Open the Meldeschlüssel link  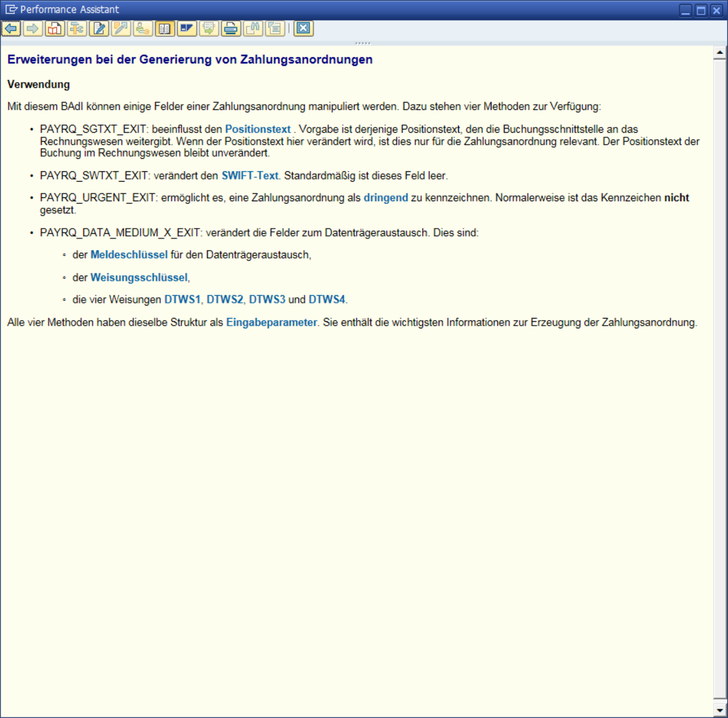[x=129, y=255]
